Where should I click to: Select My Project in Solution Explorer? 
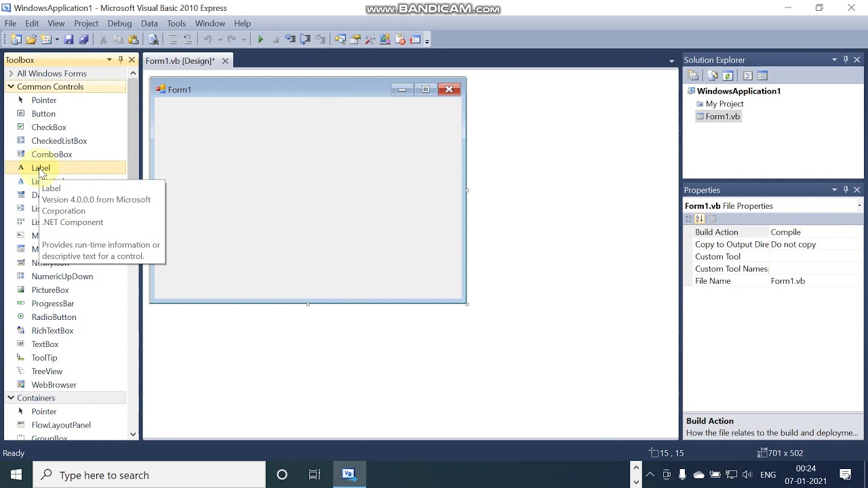click(724, 104)
